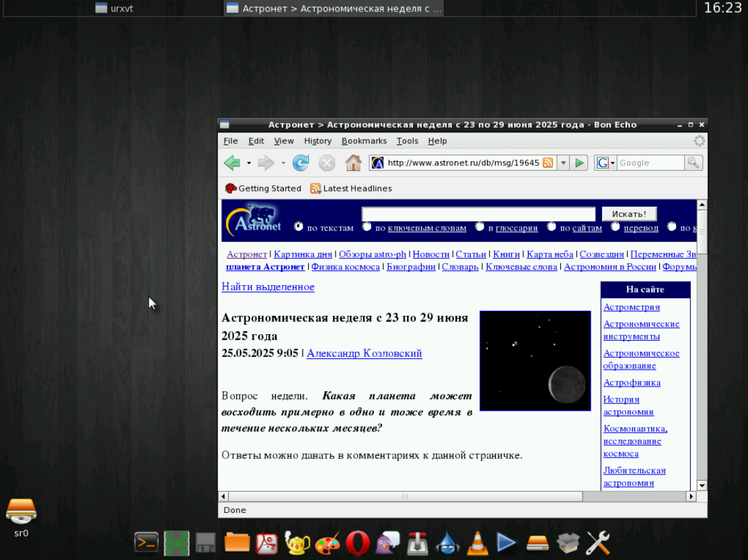Click the Google search input box
This screenshot has height=560, width=748.
pos(650,163)
